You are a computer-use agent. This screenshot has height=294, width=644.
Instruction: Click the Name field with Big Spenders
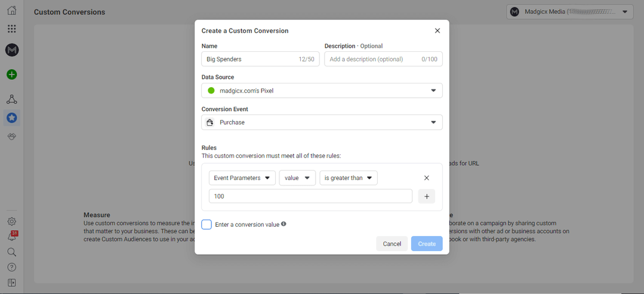coord(260,59)
